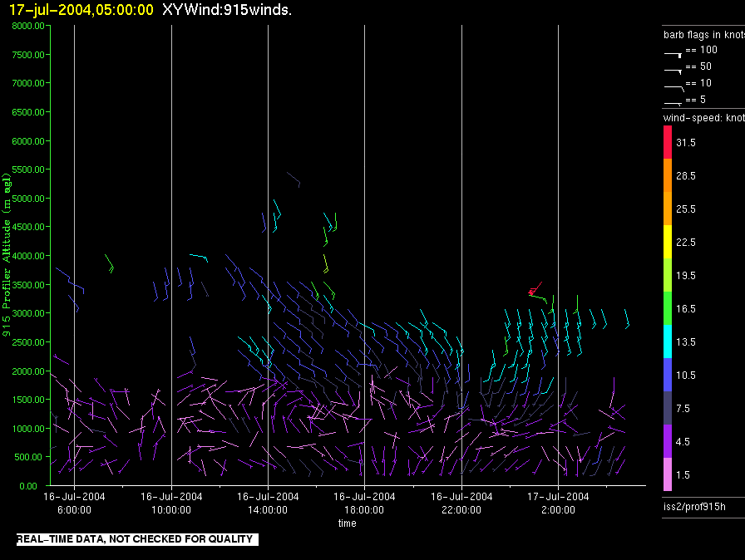Click the slate 7.5 knot swatch
Viewport: 745px width, 560px height.
tap(668, 408)
